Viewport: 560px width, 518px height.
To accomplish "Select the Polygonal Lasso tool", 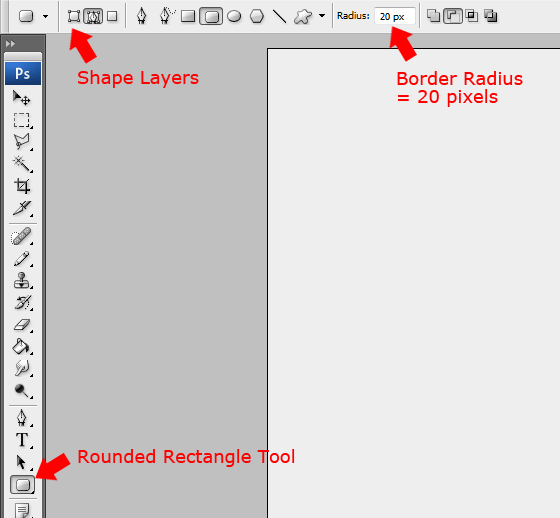I will point(22,142).
